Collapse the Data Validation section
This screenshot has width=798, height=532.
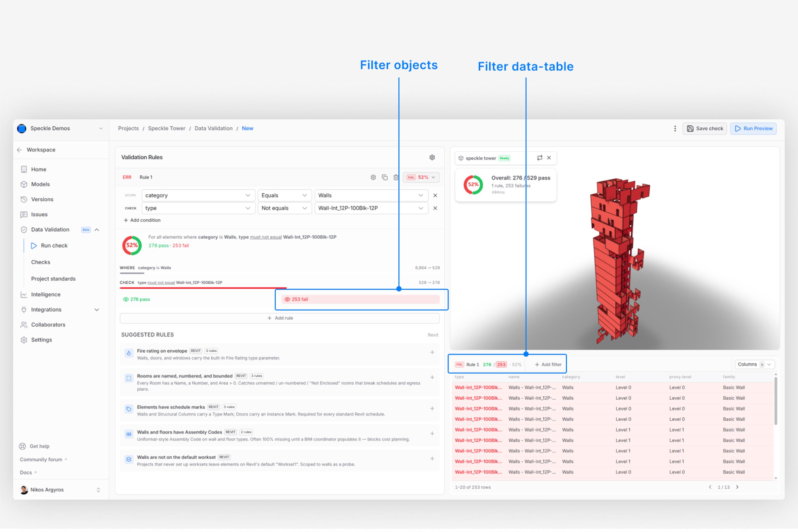pos(97,230)
